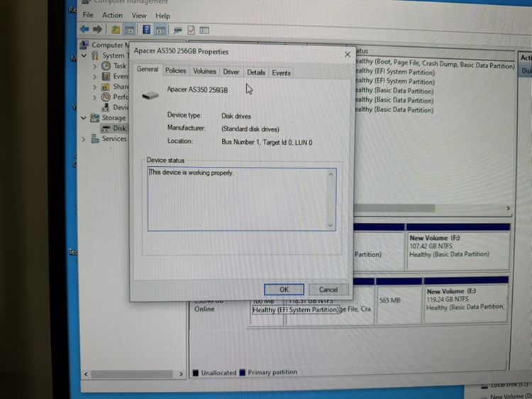Image resolution: width=532 pixels, height=399 pixels.
Task: Collapse the Storage tree node
Action: [x=84, y=118]
